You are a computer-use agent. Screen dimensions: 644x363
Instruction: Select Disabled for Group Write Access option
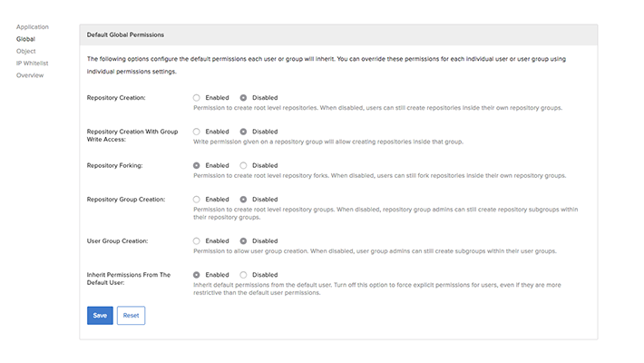click(x=243, y=132)
